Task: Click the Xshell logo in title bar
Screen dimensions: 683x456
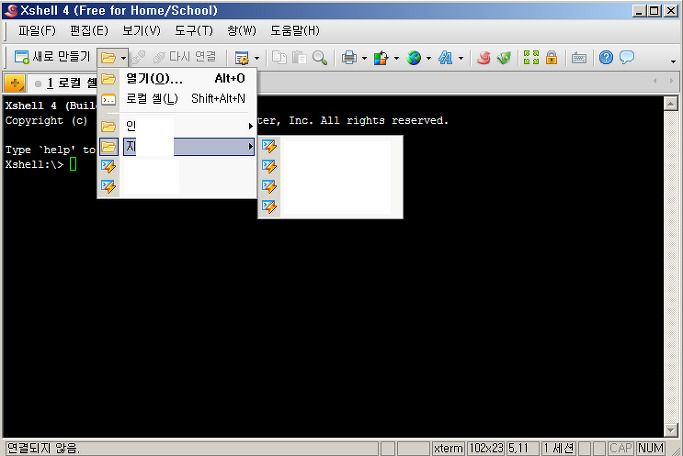Action: (11, 10)
